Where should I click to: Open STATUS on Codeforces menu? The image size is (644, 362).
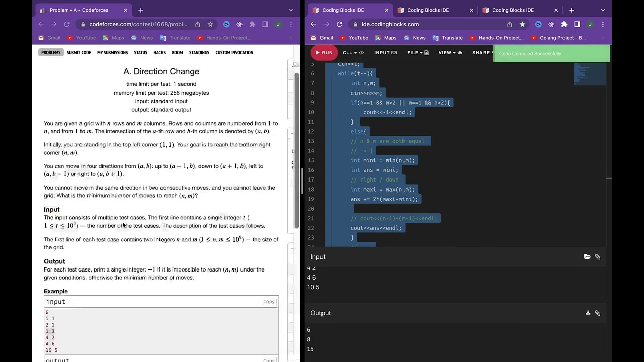coord(140,53)
